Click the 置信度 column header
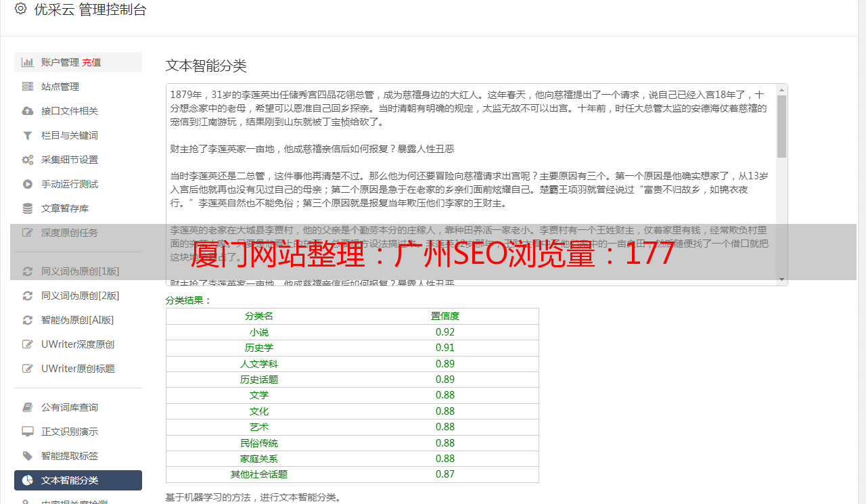The width and height of the screenshot is (866, 504). 445,316
